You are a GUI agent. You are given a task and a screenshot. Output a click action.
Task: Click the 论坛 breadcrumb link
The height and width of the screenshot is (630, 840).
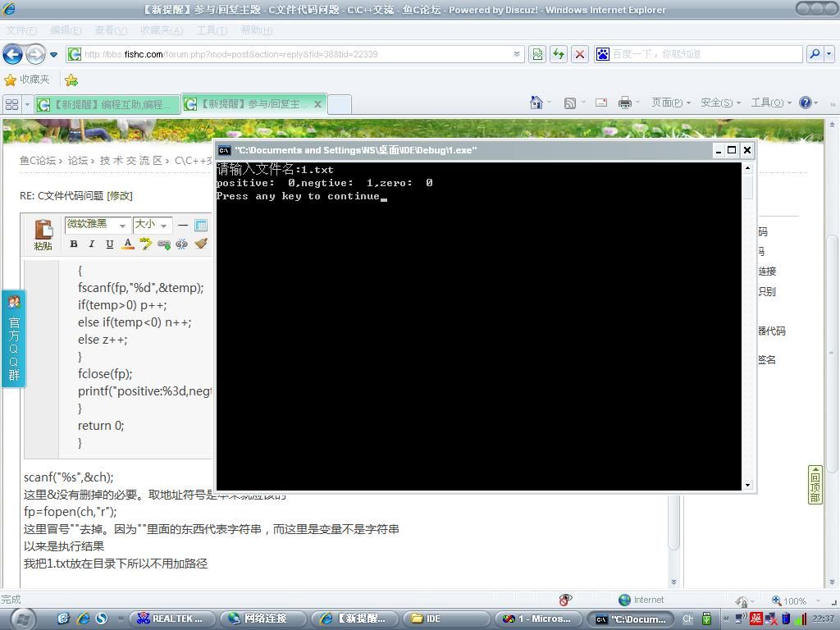click(77, 161)
